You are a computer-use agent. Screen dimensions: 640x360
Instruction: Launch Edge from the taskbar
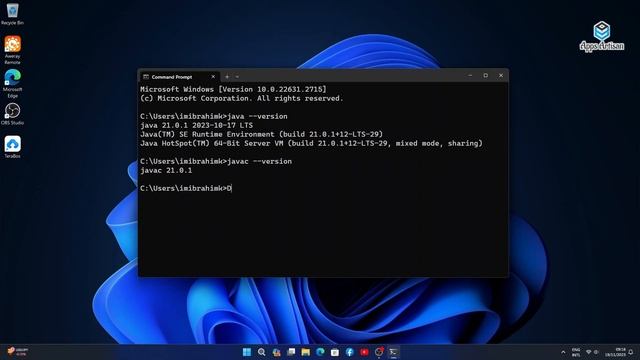320,352
